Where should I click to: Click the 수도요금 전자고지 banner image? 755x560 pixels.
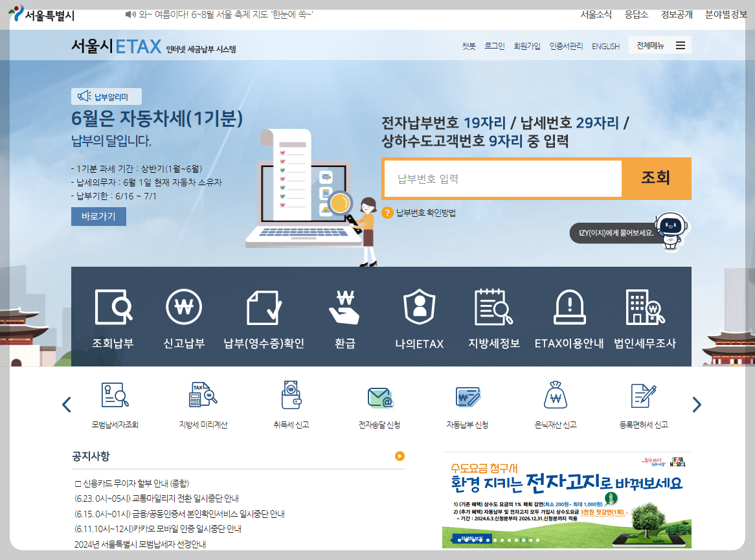pos(567,500)
